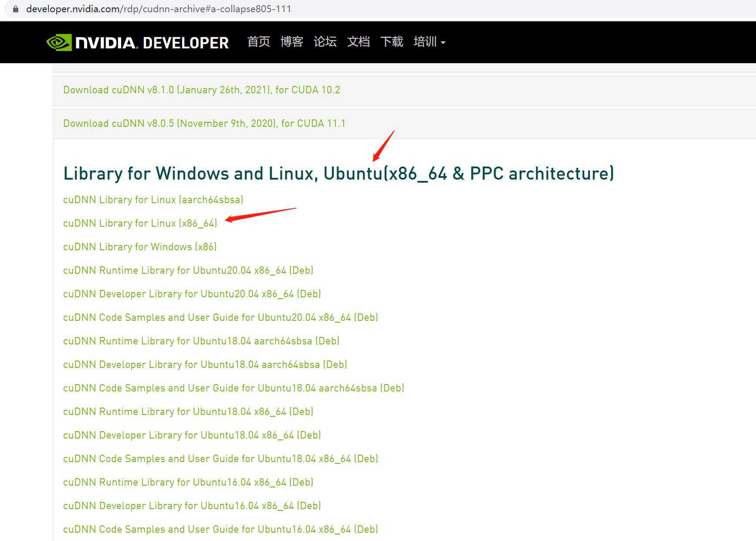The width and height of the screenshot is (756, 541).
Task: Select the Library for Windows and Linux heading
Action: (x=339, y=174)
